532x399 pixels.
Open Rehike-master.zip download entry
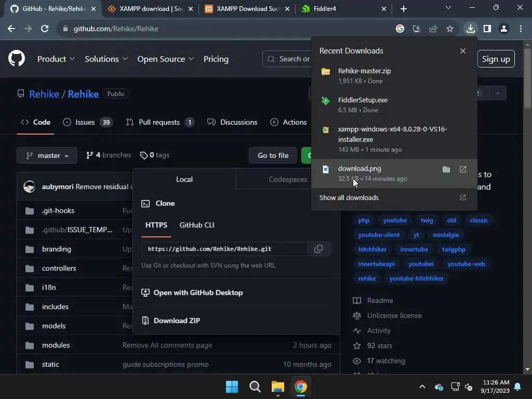(394, 76)
